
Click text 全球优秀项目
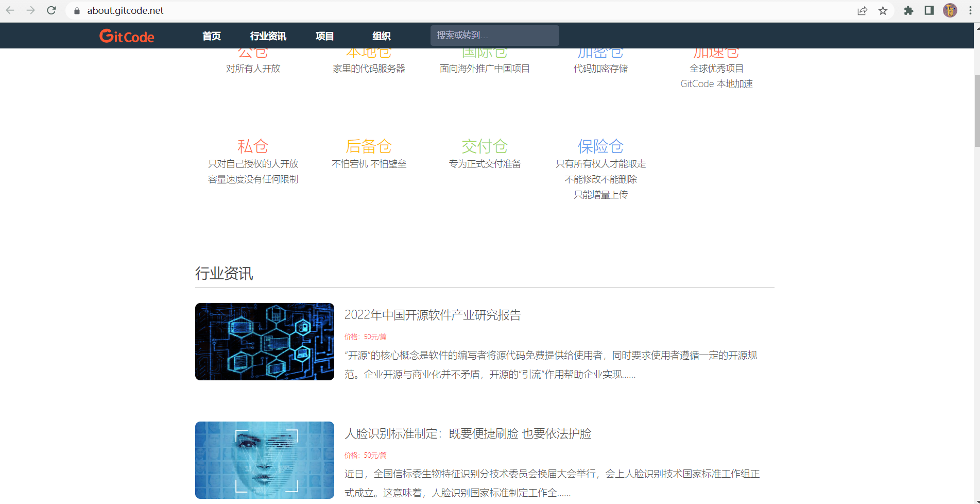(716, 69)
